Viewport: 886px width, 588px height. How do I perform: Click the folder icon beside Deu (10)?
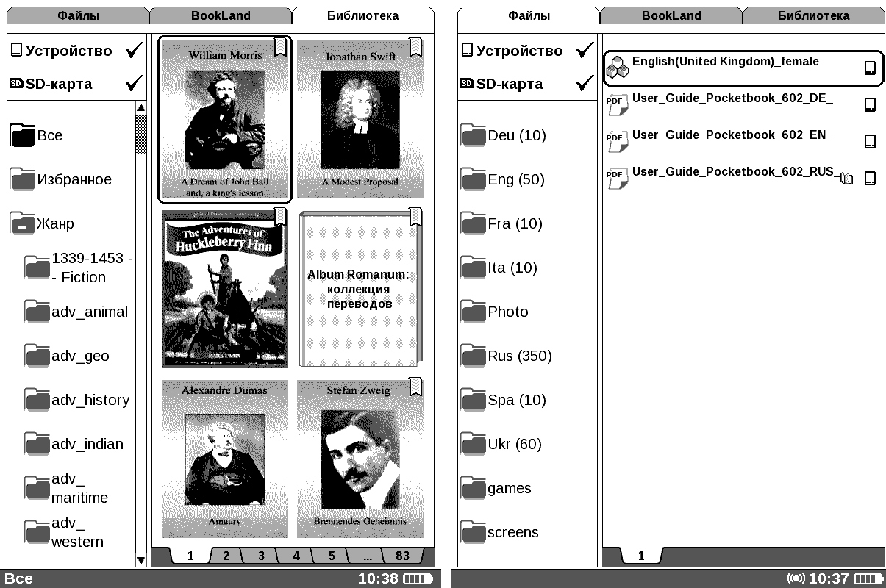pyautogui.click(x=474, y=136)
